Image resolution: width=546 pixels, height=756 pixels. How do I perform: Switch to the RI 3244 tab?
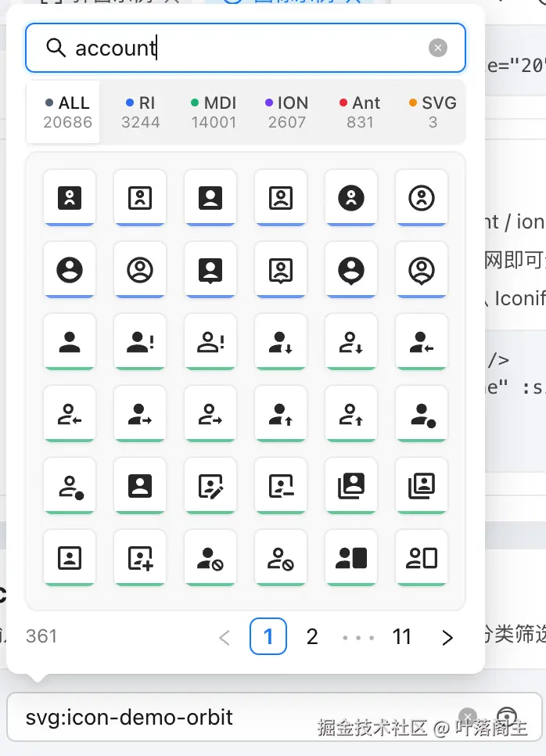[140, 112]
